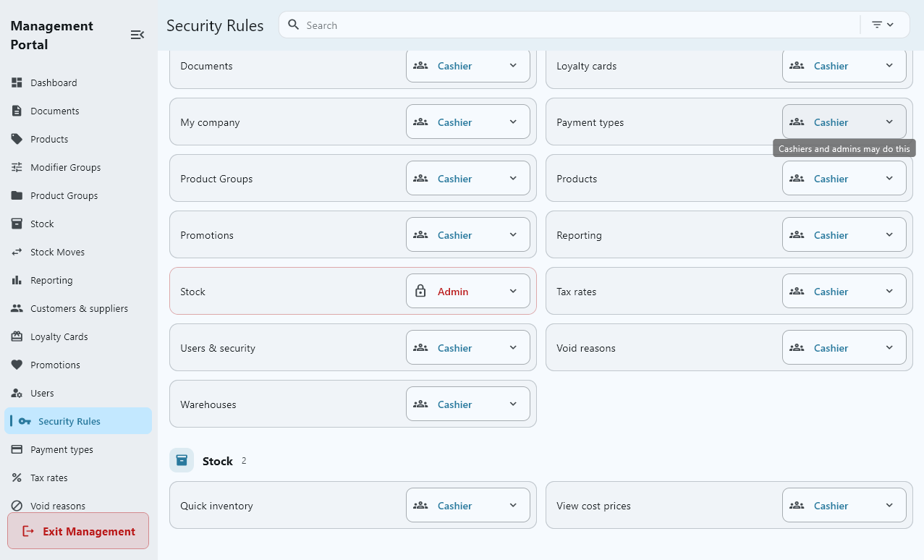Viewport: 924px width, 560px height.
Task: Open the Documents role dropdown
Action: [468, 65]
